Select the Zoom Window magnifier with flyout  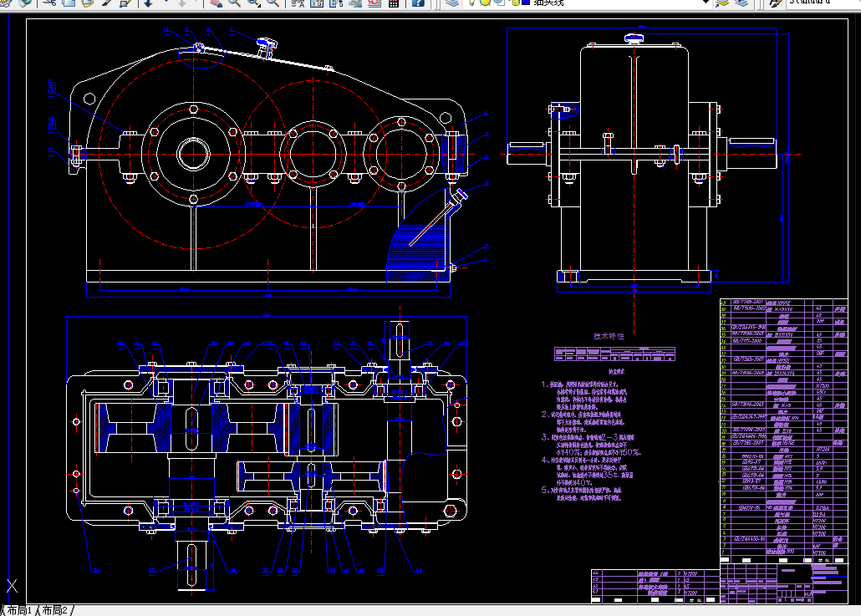coord(253,3)
